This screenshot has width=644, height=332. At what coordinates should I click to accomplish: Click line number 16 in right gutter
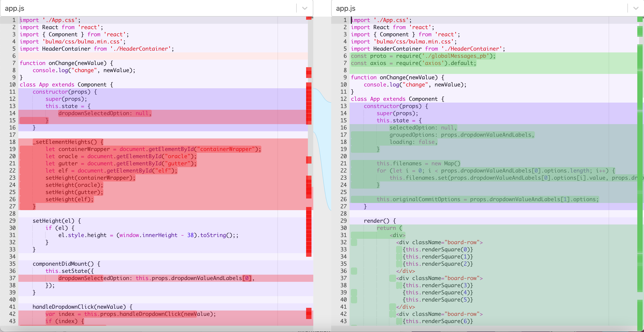343,128
